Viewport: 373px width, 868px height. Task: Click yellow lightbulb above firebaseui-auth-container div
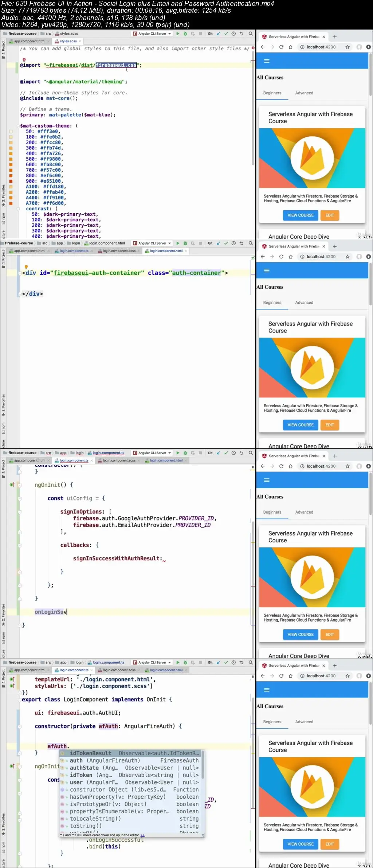coord(26,267)
